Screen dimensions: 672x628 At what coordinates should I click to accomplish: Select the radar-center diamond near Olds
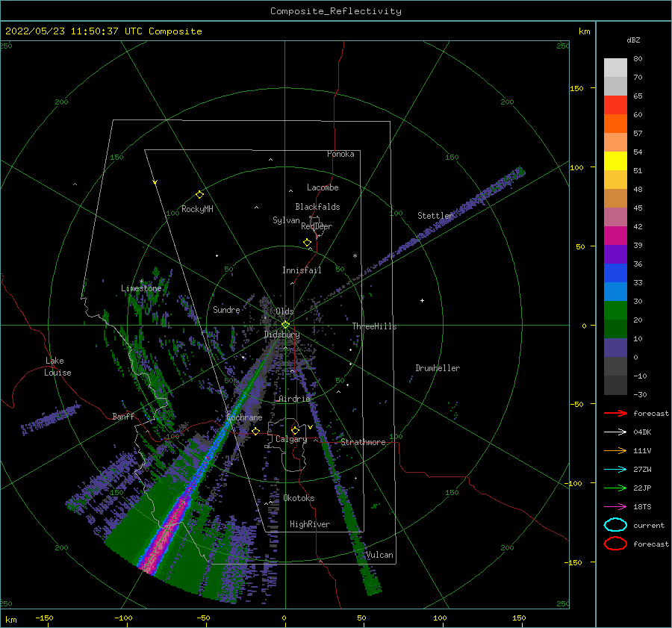click(x=285, y=325)
